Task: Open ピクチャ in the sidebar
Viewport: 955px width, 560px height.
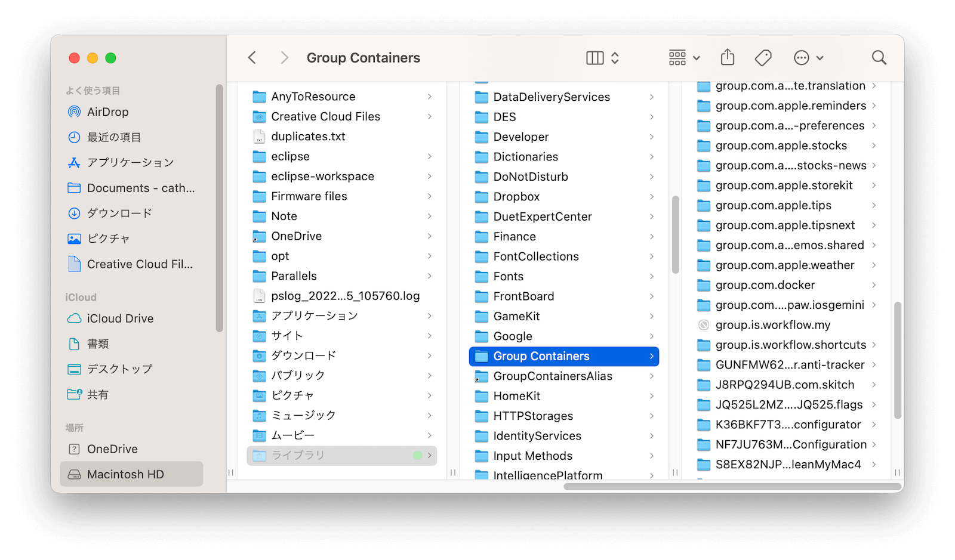Action: coord(131,239)
